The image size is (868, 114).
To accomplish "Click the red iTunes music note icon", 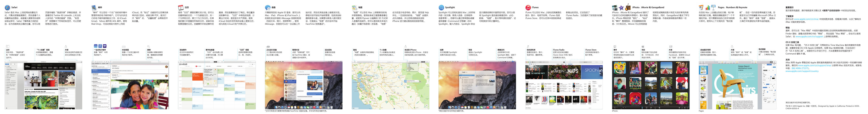I will pos(528,7).
